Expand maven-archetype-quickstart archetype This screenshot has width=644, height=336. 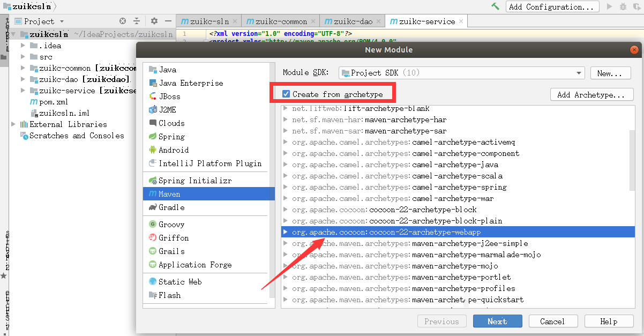(x=286, y=300)
